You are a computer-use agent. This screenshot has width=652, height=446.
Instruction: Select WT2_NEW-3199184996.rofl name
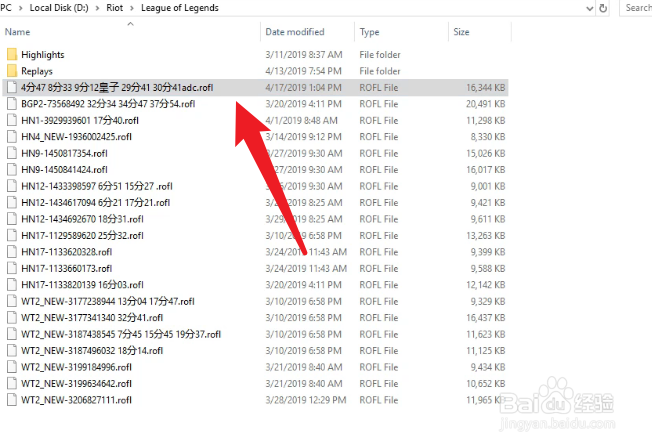tap(77, 367)
